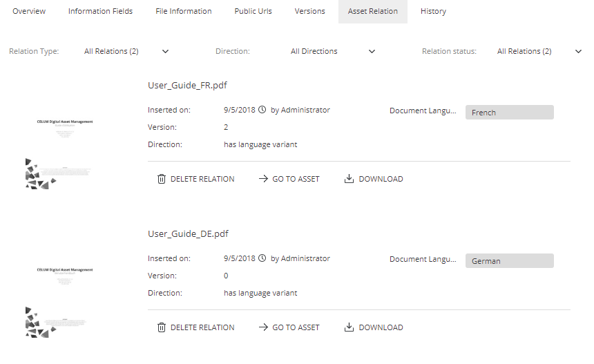Expand the Direction filter chevron
This screenshot has height=364, width=594.
372,52
